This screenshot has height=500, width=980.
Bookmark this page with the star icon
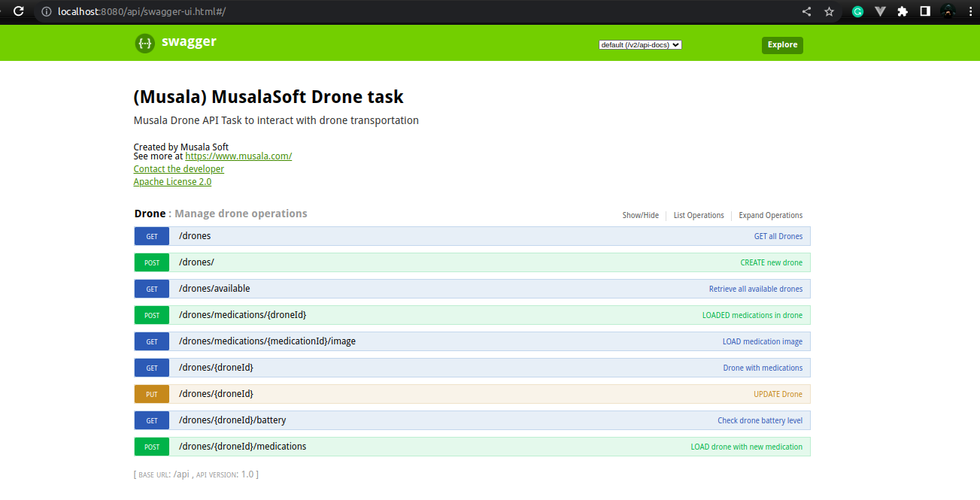829,11
